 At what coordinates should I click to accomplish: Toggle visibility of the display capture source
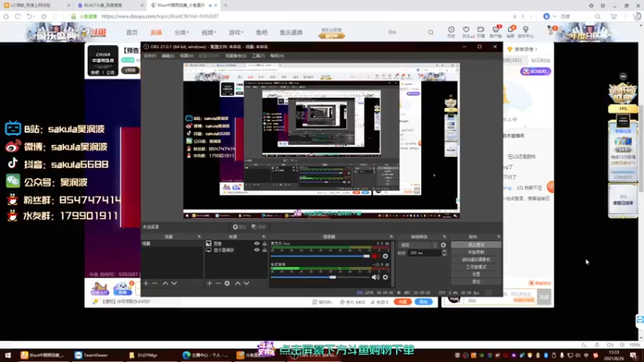coord(257,249)
